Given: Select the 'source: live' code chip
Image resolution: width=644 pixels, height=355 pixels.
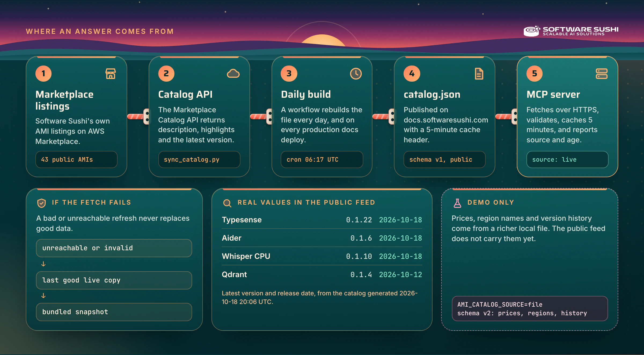Looking at the screenshot, I should pos(567,160).
